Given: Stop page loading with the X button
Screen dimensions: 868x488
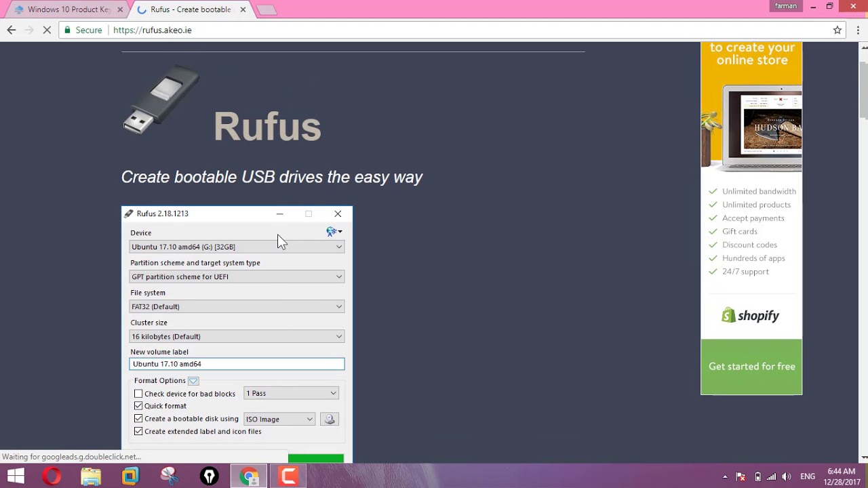Looking at the screenshot, I should [x=47, y=30].
